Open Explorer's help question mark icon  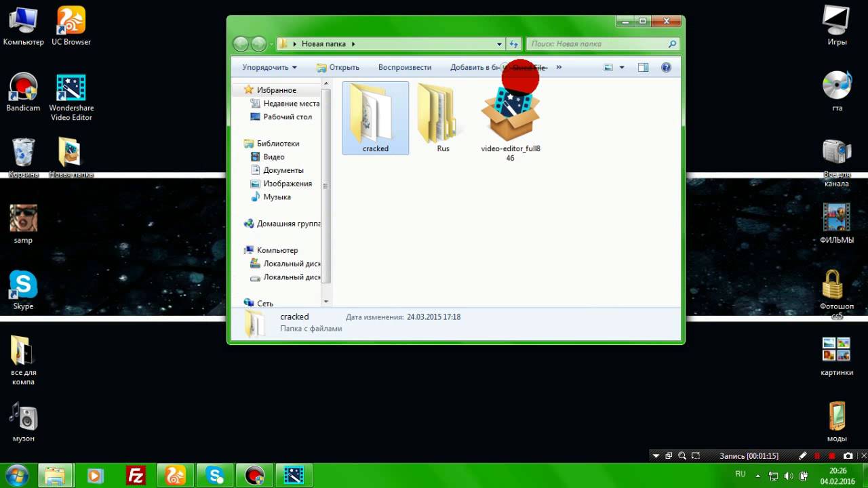click(x=666, y=67)
